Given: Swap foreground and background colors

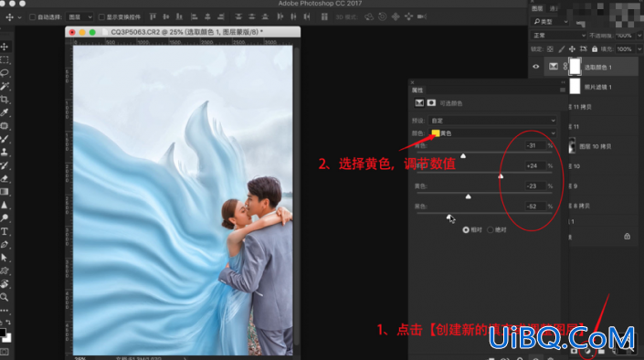Looking at the screenshot, I should click(x=8, y=323).
